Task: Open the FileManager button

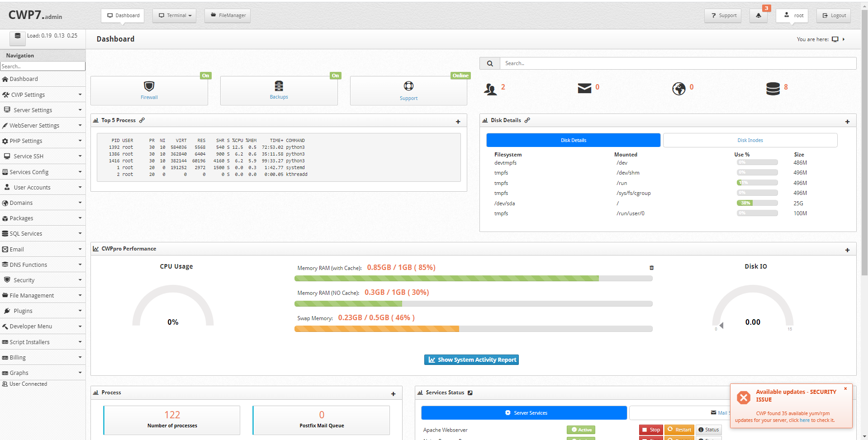Action: (x=228, y=15)
